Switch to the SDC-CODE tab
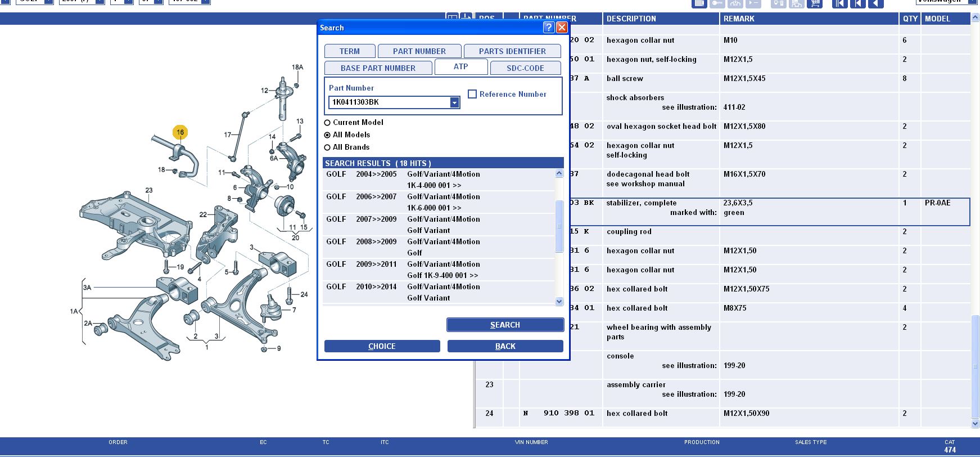 [x=525, y=68]
